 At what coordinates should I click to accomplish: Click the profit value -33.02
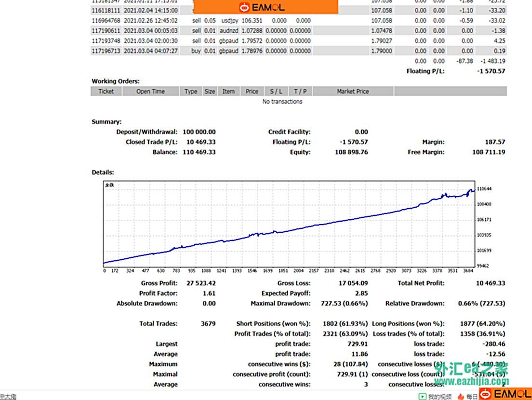tap(497, 21)
